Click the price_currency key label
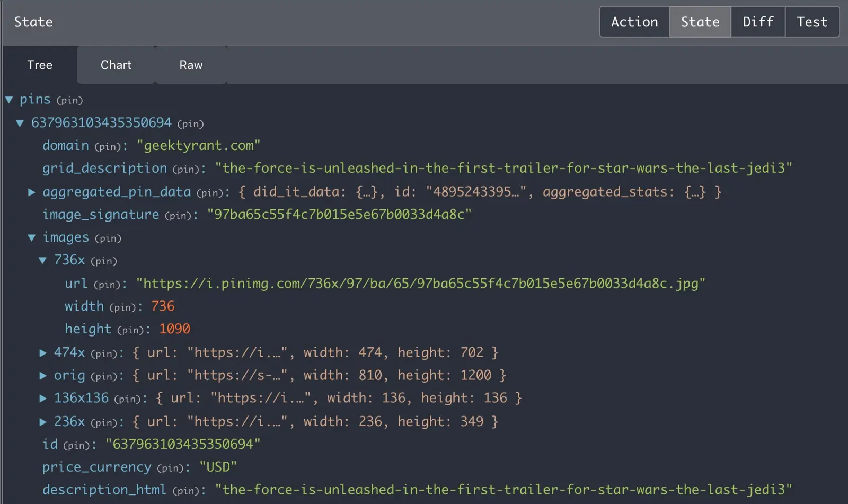 pyautogui.click(x=96, y=467)
